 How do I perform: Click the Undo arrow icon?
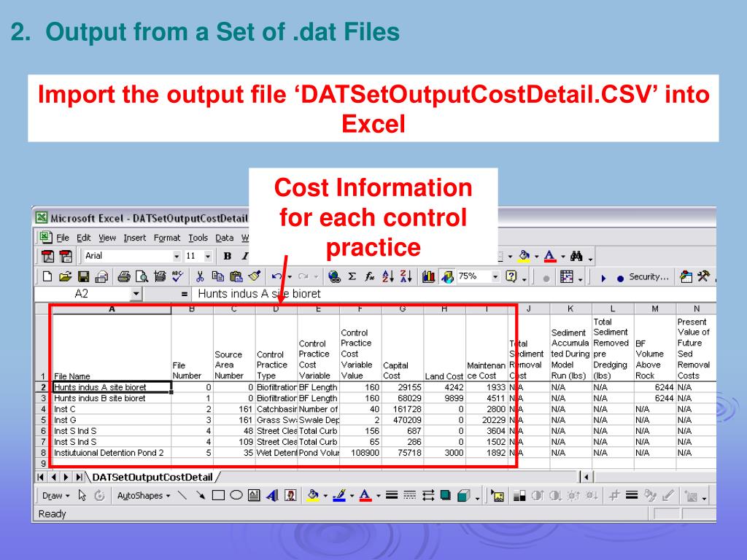click(x=276, y=276)
